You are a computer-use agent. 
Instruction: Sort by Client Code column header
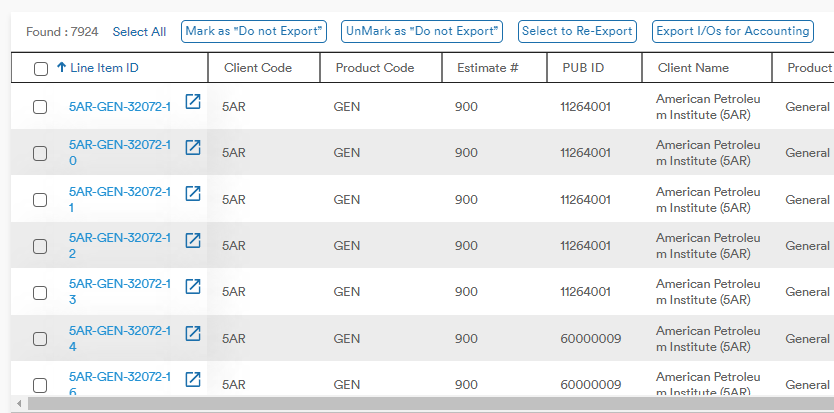(x=258, y=68)
